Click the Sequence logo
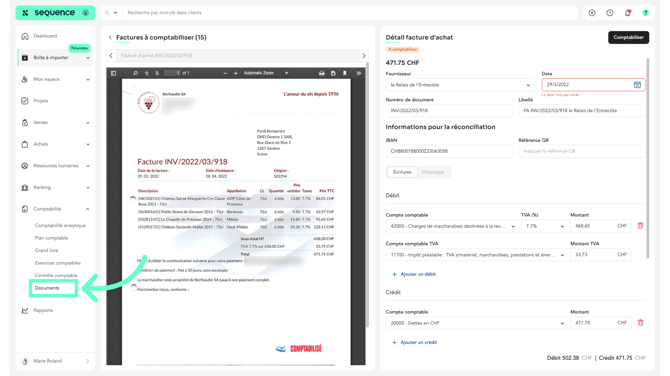The width and height of the screenshot is (670, 376). point(55,13)
